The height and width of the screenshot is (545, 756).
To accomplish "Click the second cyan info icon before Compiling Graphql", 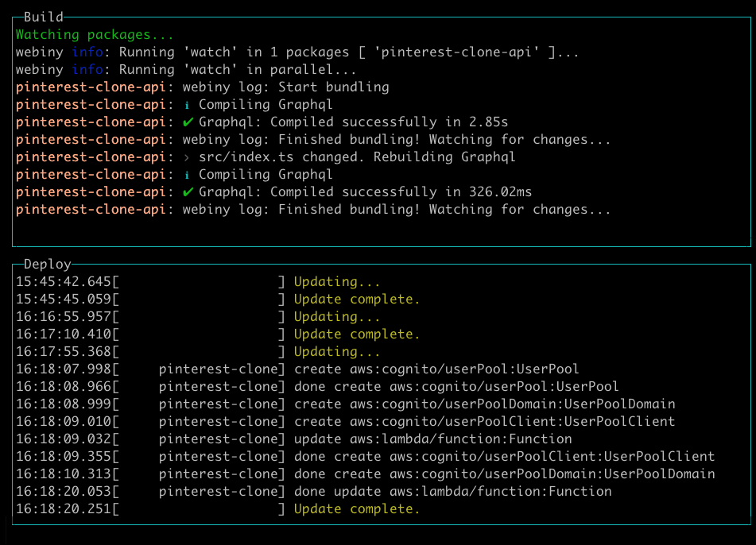I will click(x=187, y=175).
